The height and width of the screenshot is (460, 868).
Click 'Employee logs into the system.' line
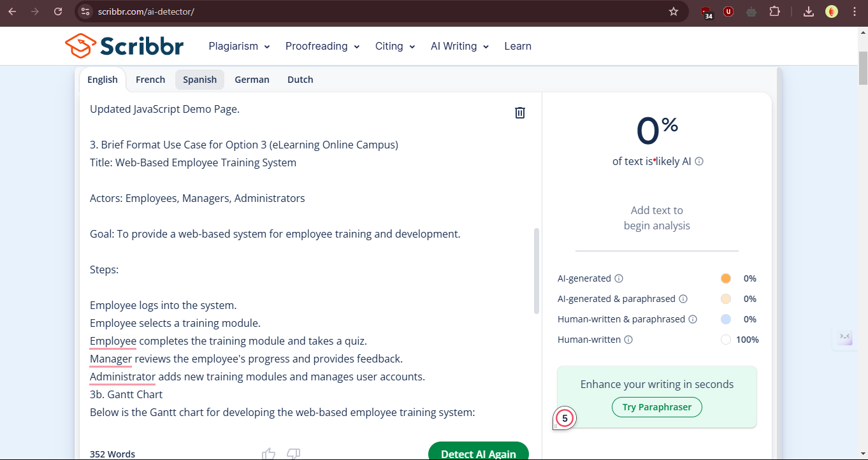[163, 305]
